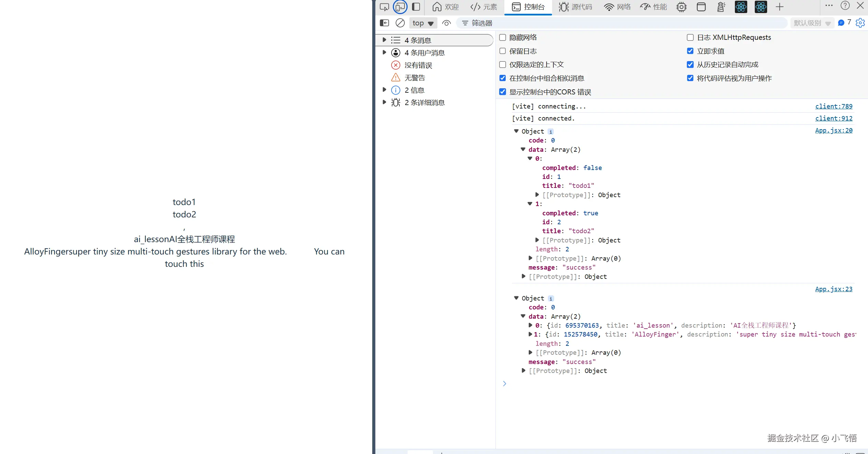The image size is (868, 454).
Task: Expand 4 条用户消息 group
Action: pyautogui.click(x=384, y=53)
